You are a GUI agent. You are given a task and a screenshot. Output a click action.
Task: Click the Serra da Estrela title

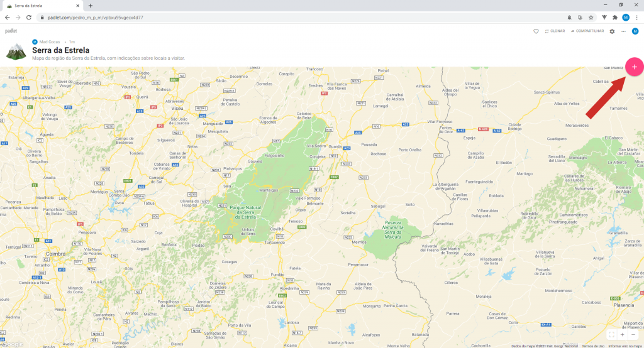[61, 50]
